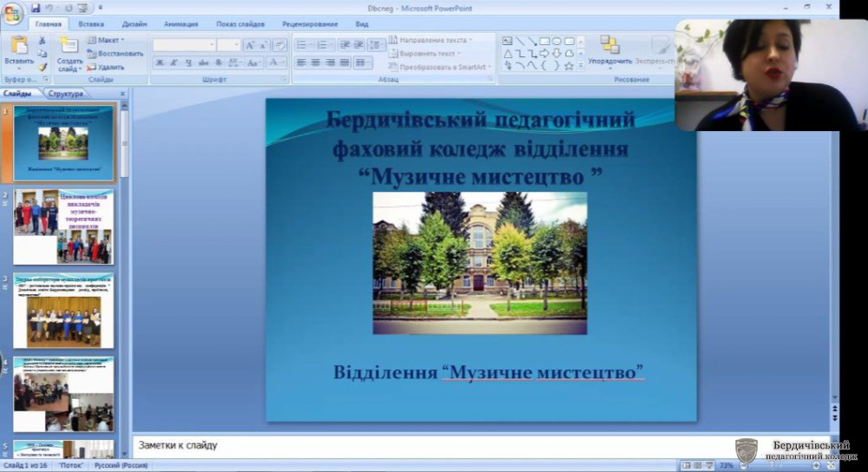The image size is (868, 472).
Task: Pick the oval shape in shapes gallery
Action: click(x=557, y=41)
